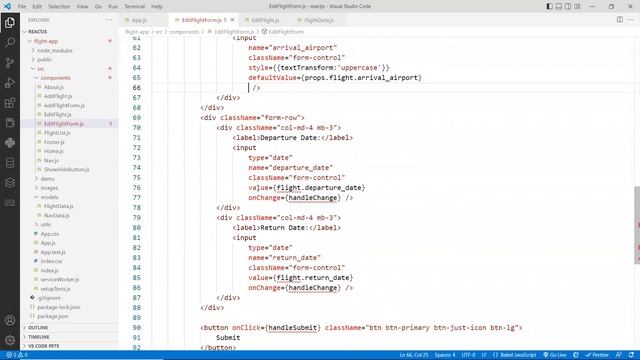Open Source Control view
This screenshot has height=360, width=640.
tap(10, 62)
